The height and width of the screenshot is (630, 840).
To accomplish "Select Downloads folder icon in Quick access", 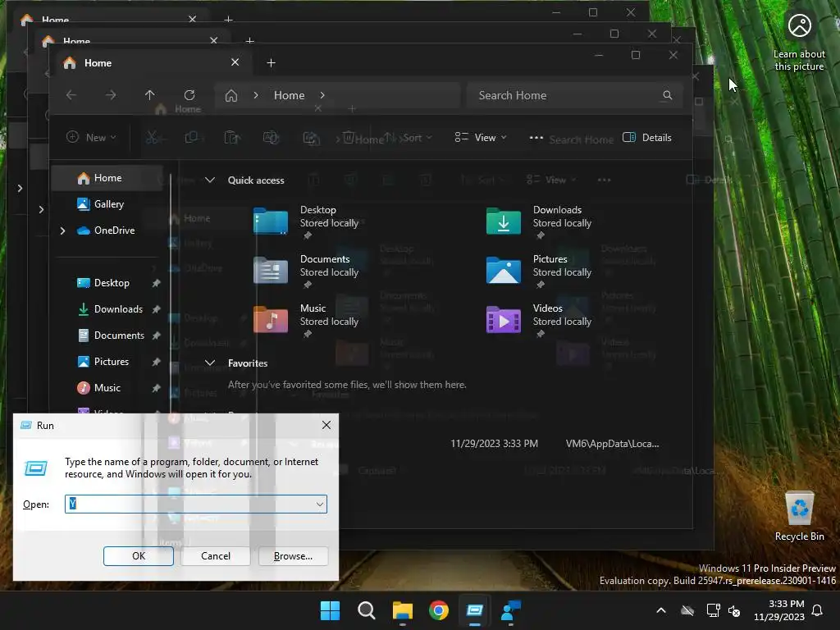I will tap(503, 221).
